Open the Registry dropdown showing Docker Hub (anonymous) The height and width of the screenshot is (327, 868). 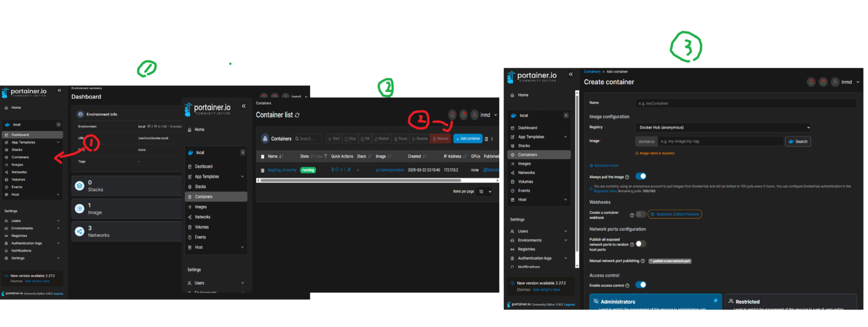[723, 128]
